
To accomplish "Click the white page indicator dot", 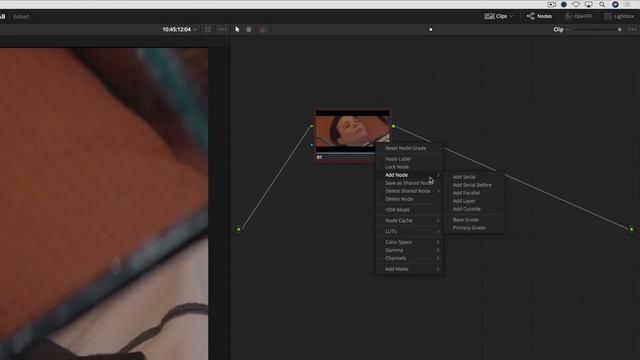I will click(x=431, y=29).
